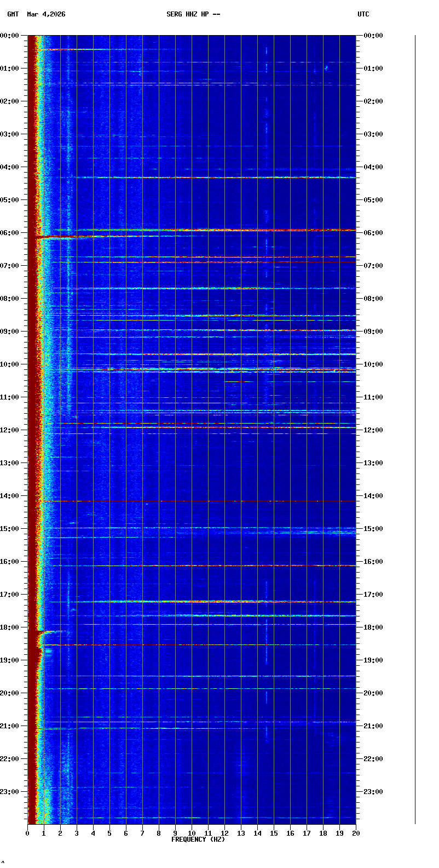This screenshot has width=439, height=868.
Task: Select the 18:00 marker on right time axis
Action: coord(373,627)
